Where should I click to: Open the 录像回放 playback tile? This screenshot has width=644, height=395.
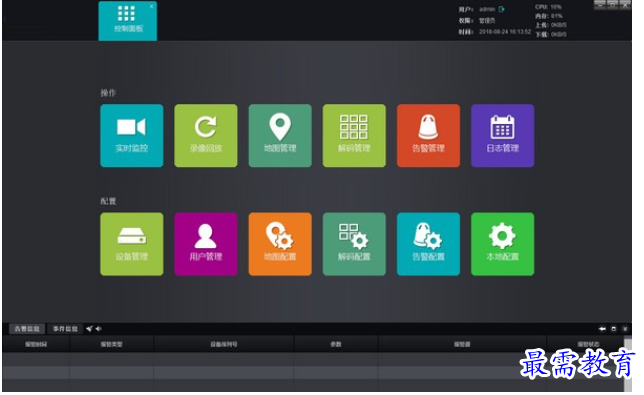(206, 135)
